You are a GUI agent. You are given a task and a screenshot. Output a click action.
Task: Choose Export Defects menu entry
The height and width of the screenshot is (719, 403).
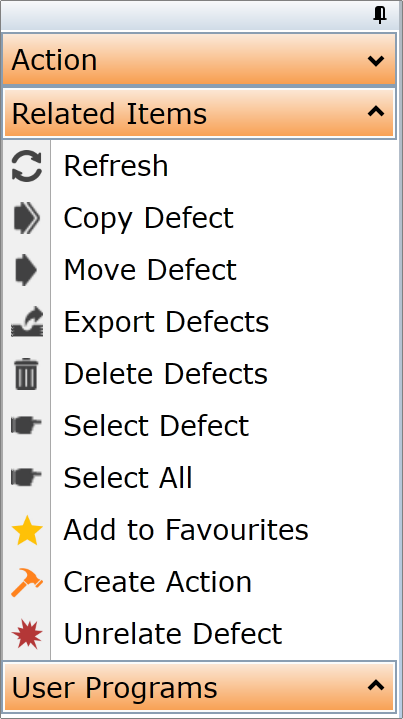(166, 322)
